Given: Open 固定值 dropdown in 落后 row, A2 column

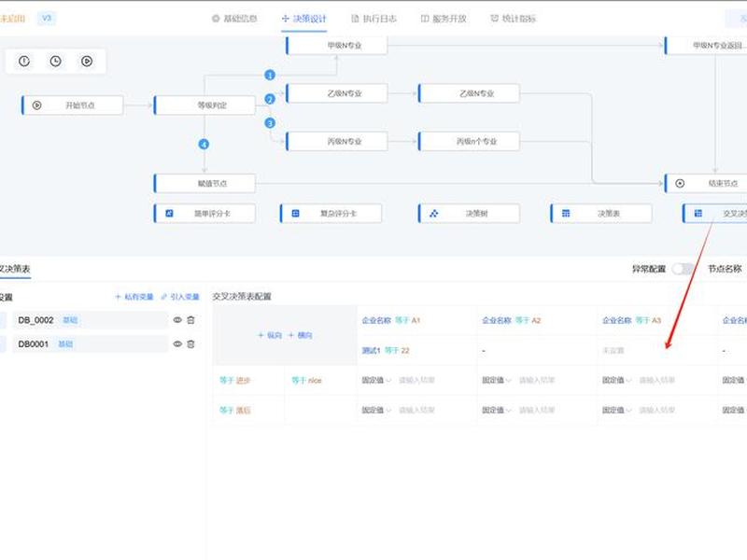Looking at the screenshot, I should pyautogui.click(x=497, y=410).
